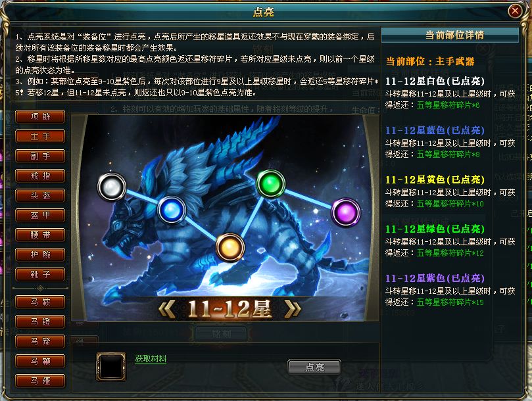Choose the 戒指 slot tab
This screenshot has width=532, height=401.
(x=40, y=176)
